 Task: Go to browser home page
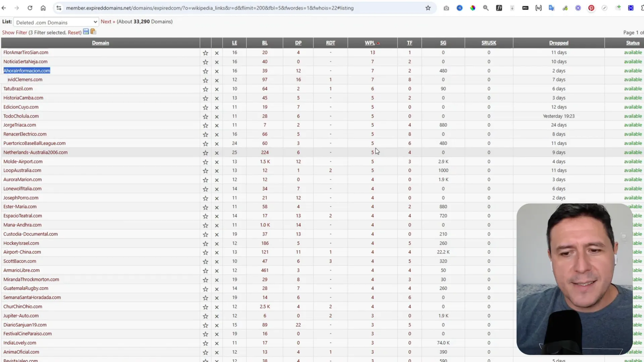43,8
